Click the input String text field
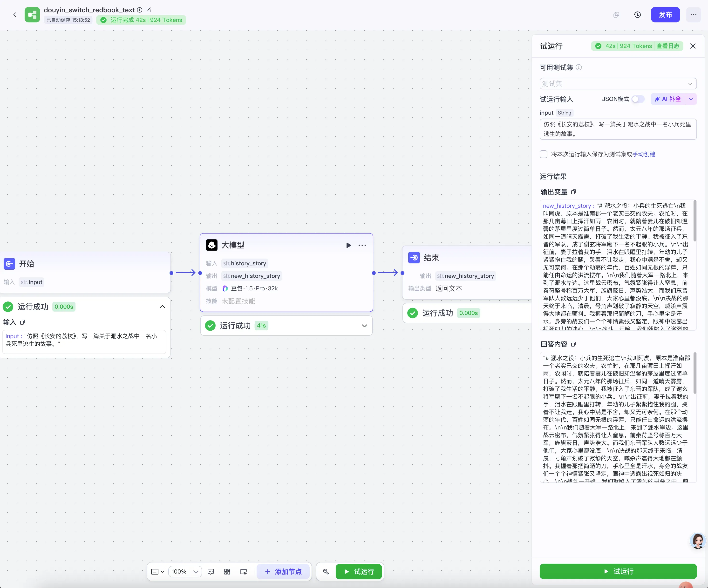Viewport: 708px width, 588px height. (x=618, y=129)
